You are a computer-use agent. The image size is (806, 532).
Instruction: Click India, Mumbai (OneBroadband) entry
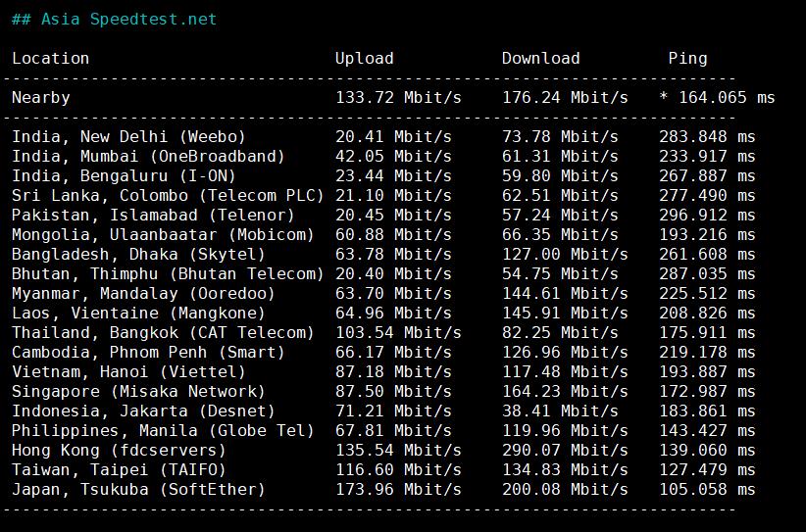pos(148,156)
